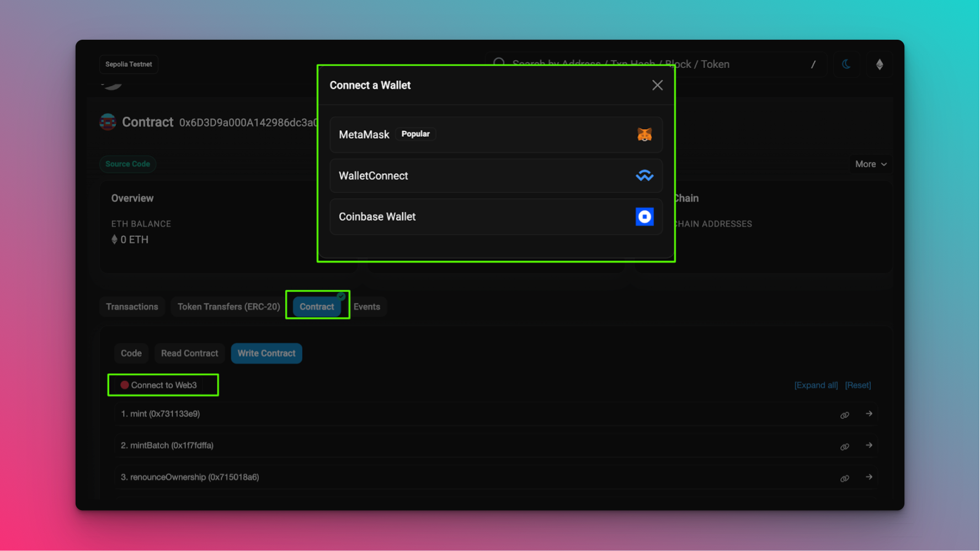
Task: Click the Connect a Wallet title
Action: click(370, 86)
